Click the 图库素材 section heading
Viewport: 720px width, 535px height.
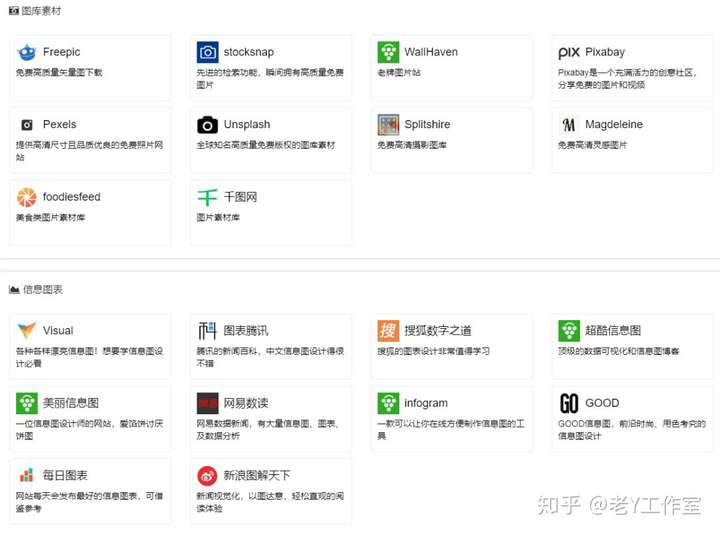[x=41, y=11]
